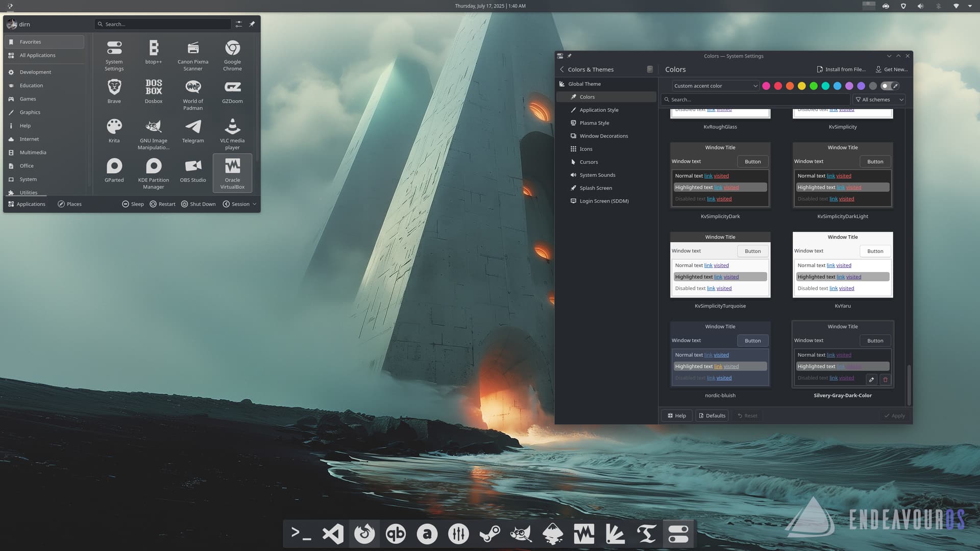The height and width of the screenshot is (551, 980).
Task: Open the Multimedia category in the launcher
Action: [x=44, y=153]
